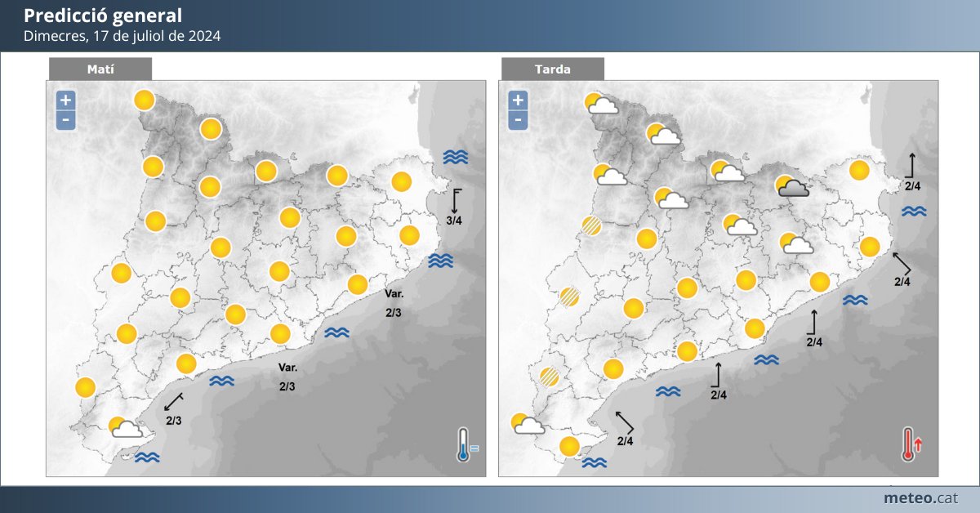
Task: Click the hazy striped sun at the Tarda map's far southwest
Action: pos(549,377)
